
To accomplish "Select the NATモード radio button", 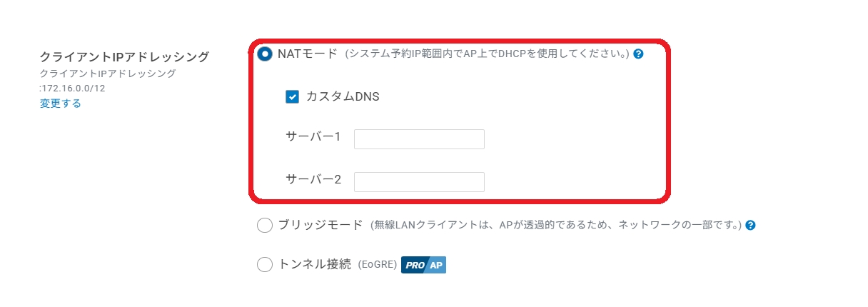I will (x=265, y=54).
